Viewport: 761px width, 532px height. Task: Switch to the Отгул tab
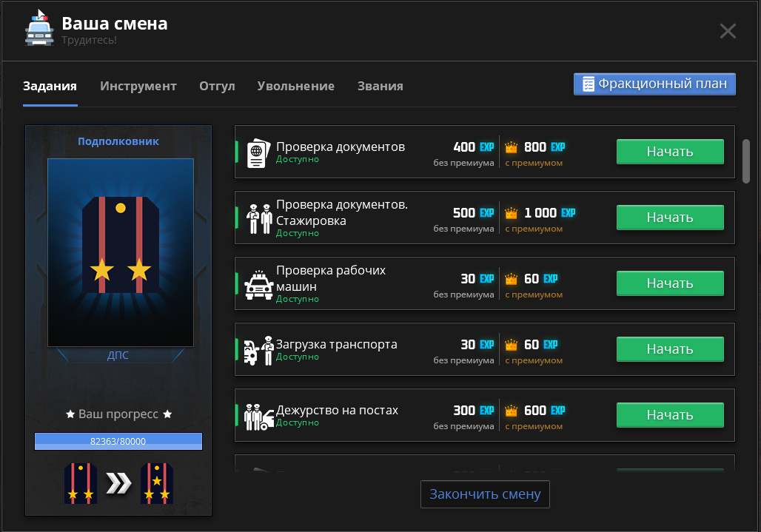tap(217, 86)
